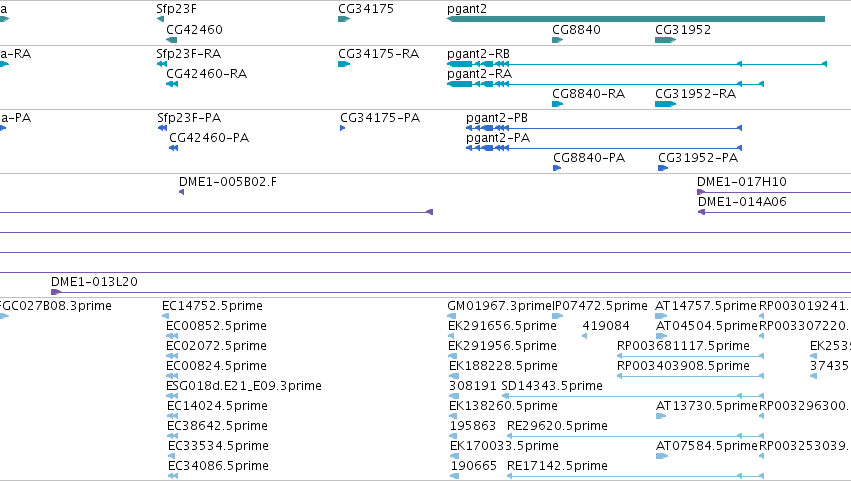
Task: Select the 195863 feature label
Action: tap(473, 426)
